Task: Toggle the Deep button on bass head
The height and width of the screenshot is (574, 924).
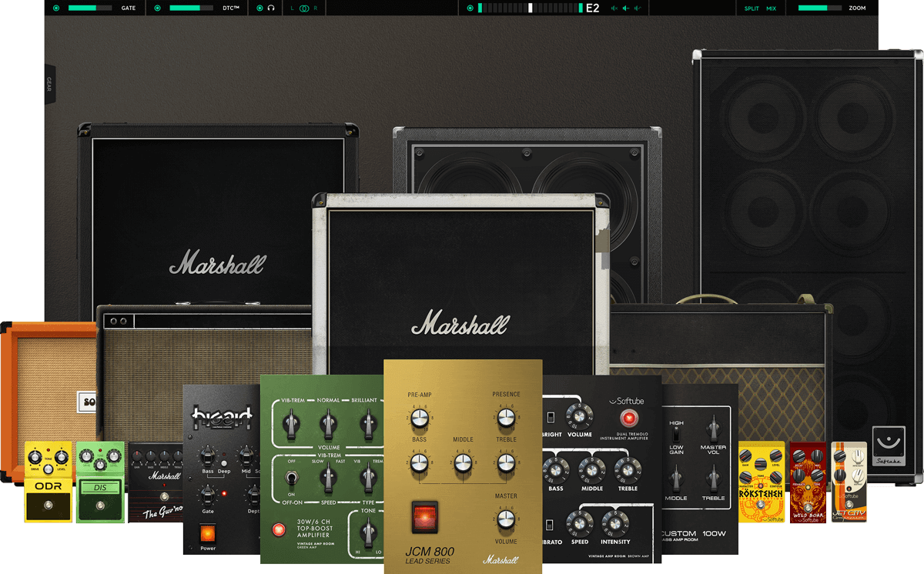Action: [223, 464]
